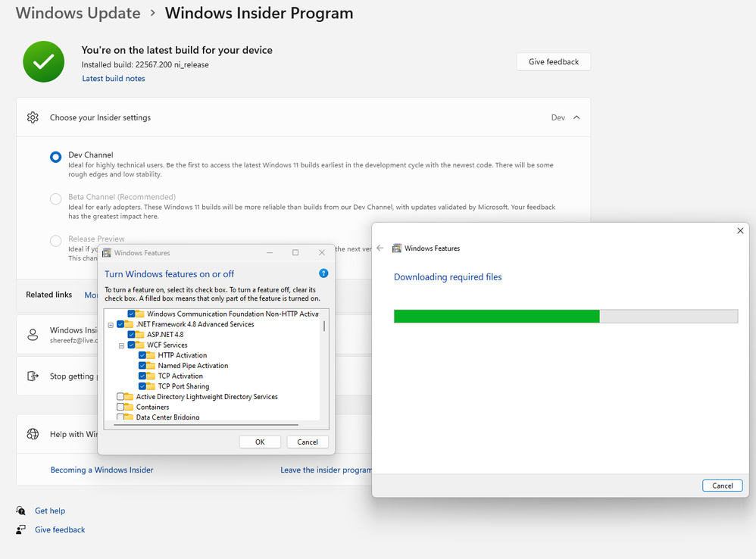Open the Latest build notes link
Screen dimensions: 756x559
[114, 79]
